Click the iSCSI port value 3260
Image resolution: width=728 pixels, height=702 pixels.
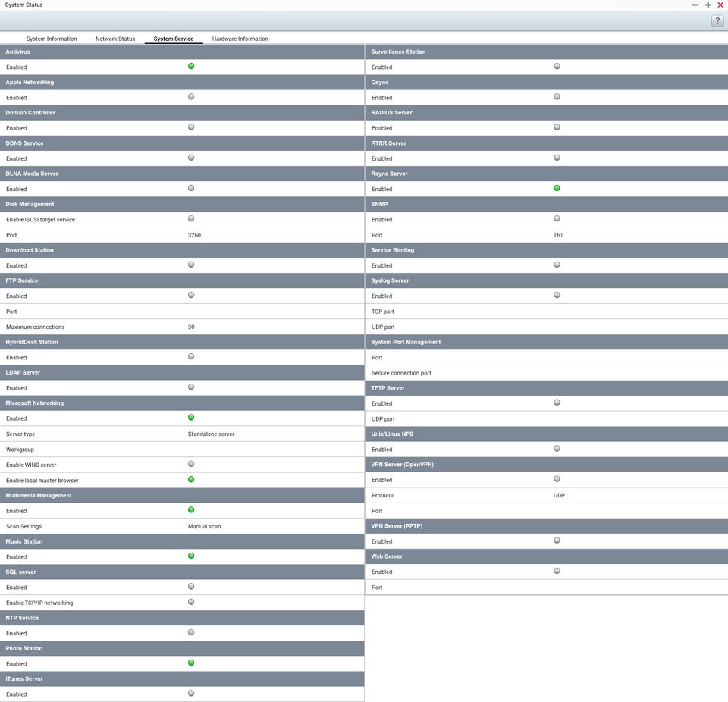point(195,235)
